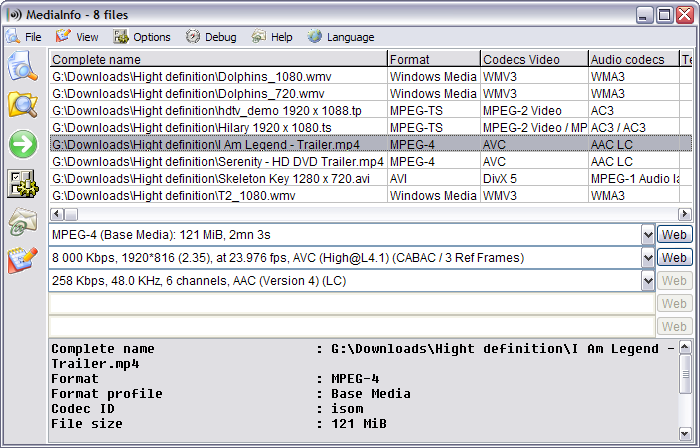Click the video stream summary text field
This screenshot has width=700, height=448.
coord(346,257)
